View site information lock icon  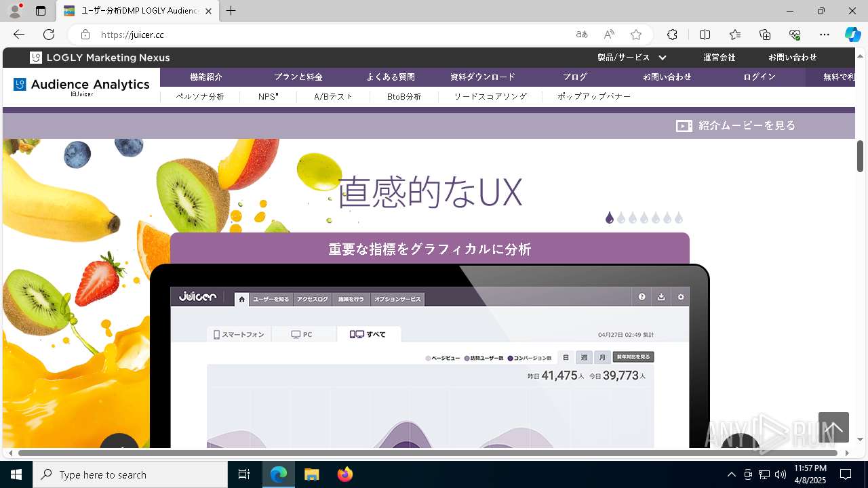click(x=85, y=35)
